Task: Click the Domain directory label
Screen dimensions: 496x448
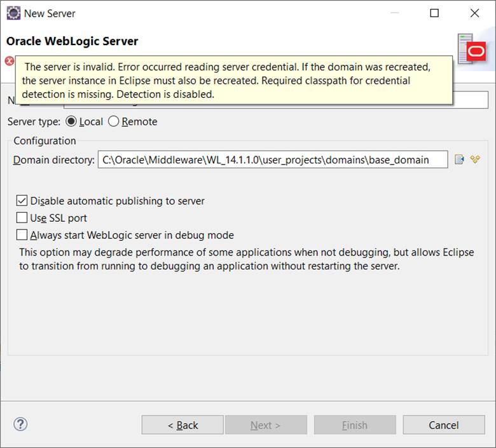Action: click(x=54, y=160)
